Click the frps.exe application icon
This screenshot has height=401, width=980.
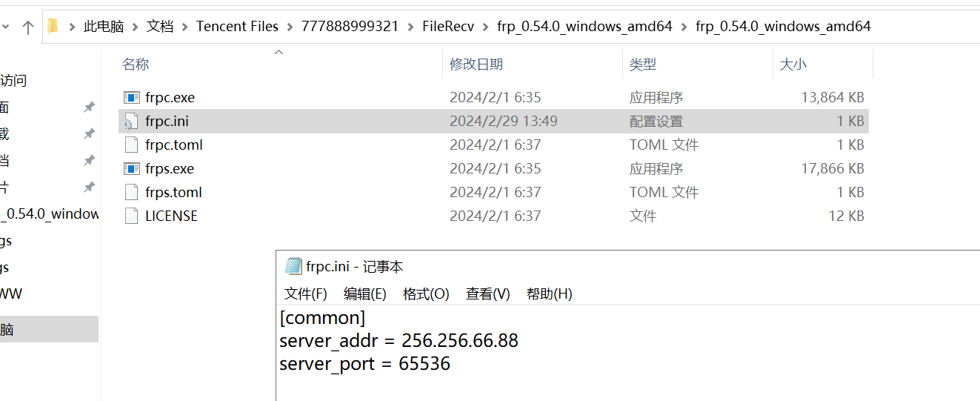tap(131, 168)
